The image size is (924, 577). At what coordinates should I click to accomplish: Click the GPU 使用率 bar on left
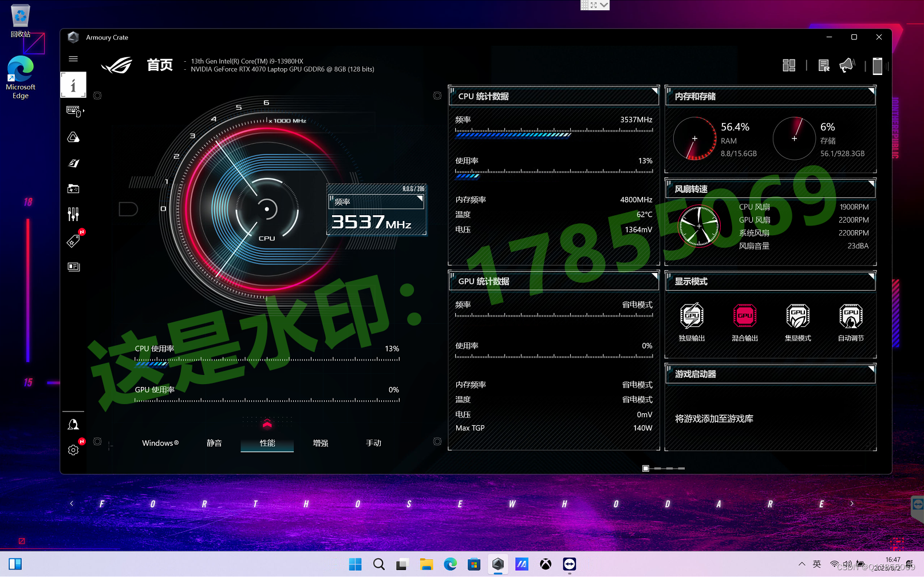267,400
